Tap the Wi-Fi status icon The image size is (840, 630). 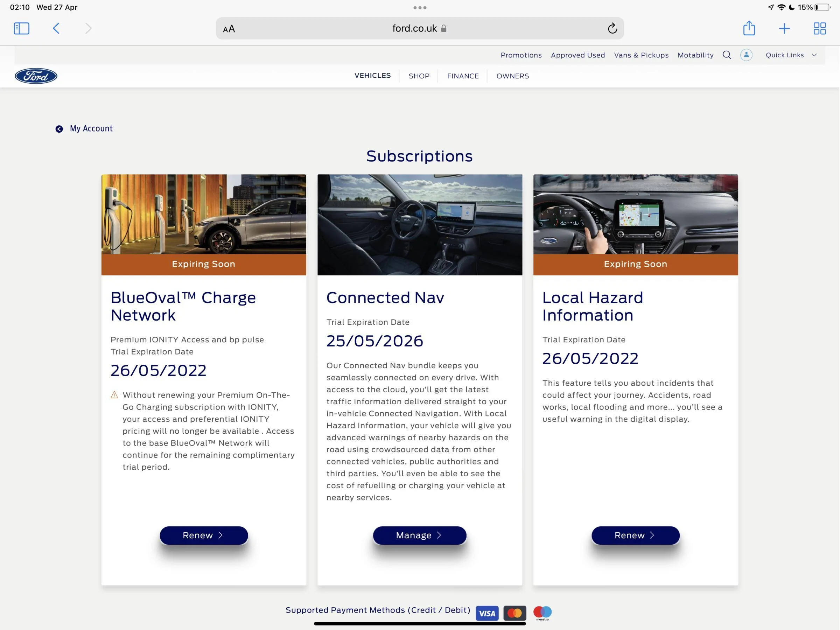point(781,7)
